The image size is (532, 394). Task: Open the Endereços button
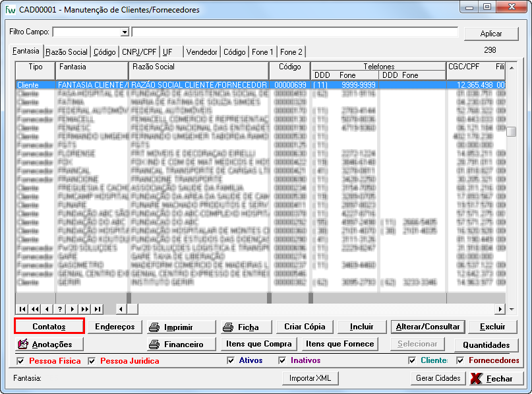115,327
